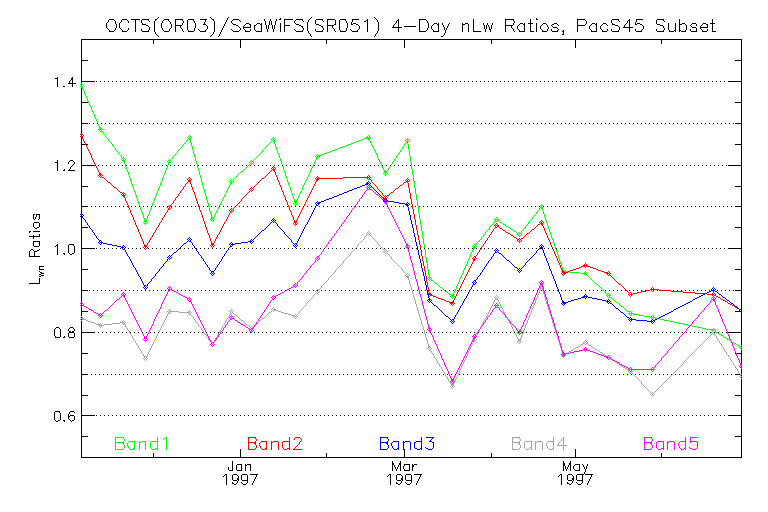Viewport: 768px width, 512px height.
Task: Select the blue Band3 legend label
Action: point(407,444)
